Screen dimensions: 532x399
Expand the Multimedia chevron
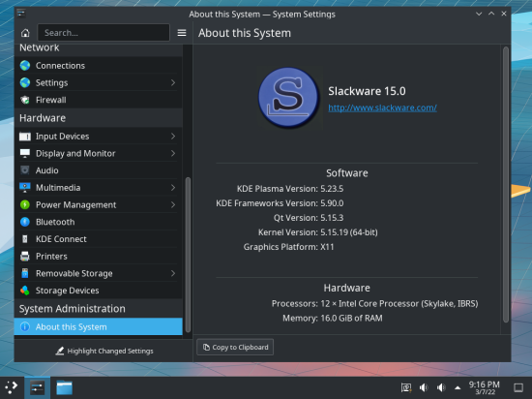(x=173, y=188)
